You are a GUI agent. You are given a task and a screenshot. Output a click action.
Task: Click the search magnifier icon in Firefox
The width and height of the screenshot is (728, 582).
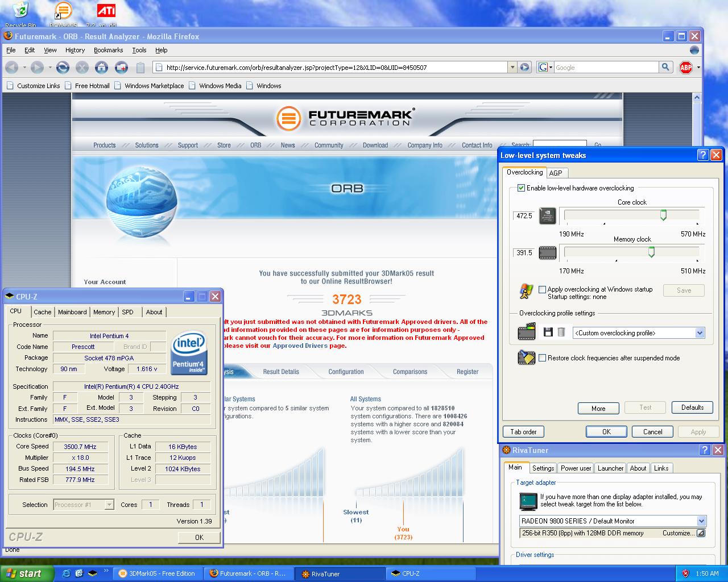coord(665,67)
